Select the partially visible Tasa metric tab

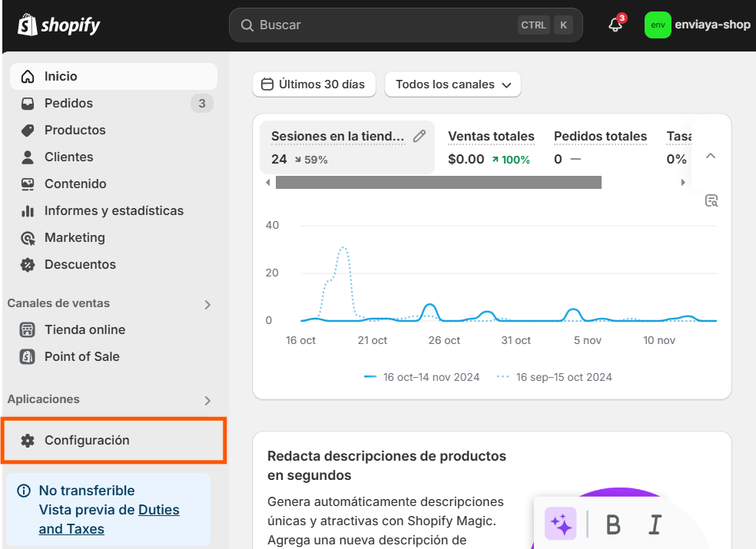pos(678,147)
